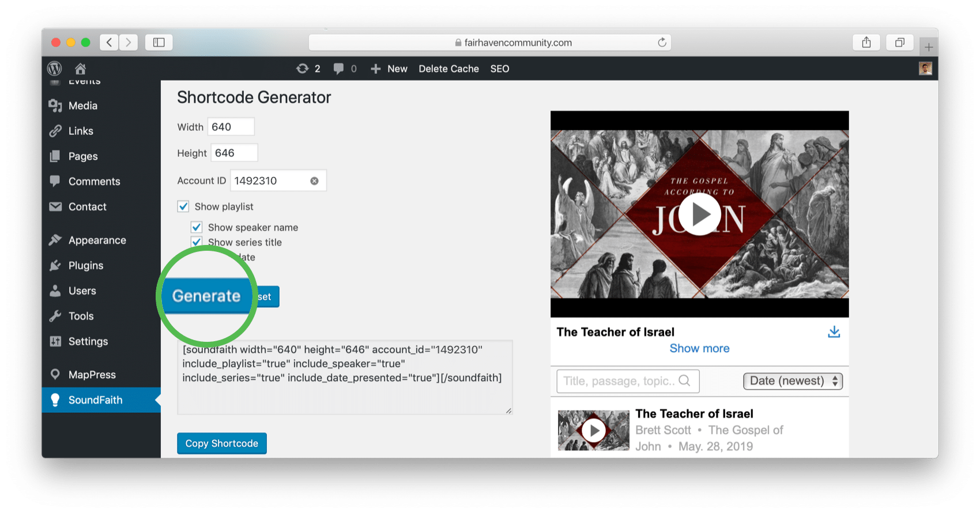Image resolution: width=980 pixels, height=513 pixels.
Task: Uncheck Show series title
Action: pos(197,242)
